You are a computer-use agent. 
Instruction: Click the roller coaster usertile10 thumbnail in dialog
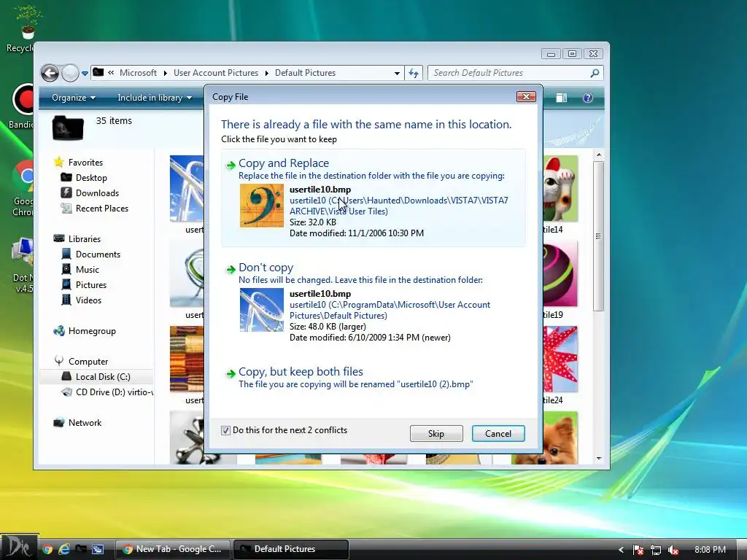(x=262, y=310)
